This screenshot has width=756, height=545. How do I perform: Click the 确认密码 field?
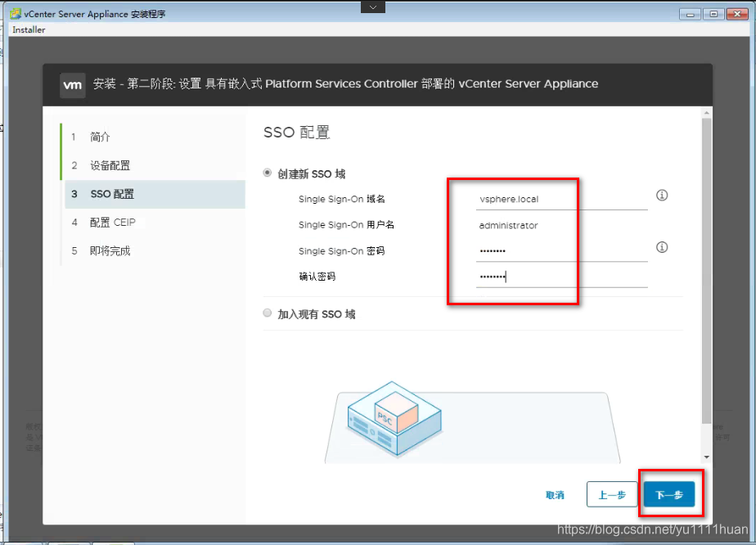tap(562, 277)
